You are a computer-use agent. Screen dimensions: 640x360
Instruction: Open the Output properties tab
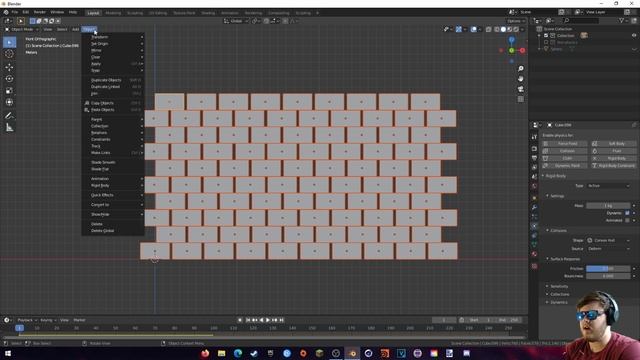tap(534, 158)
